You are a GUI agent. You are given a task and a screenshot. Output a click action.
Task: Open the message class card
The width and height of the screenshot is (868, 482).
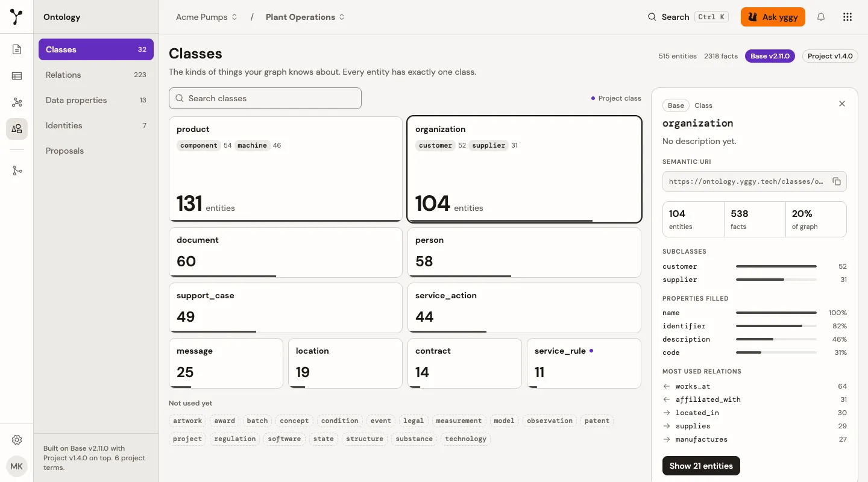(226, 363)
